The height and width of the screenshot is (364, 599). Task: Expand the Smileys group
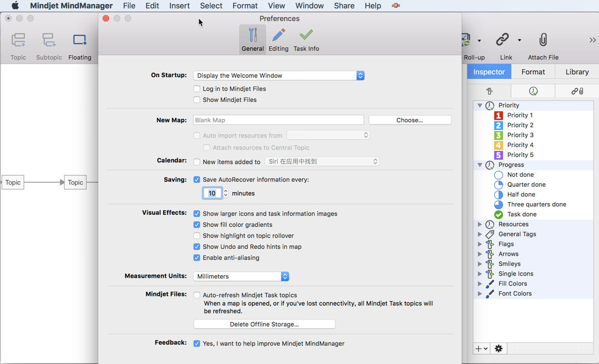click(480, 264)
